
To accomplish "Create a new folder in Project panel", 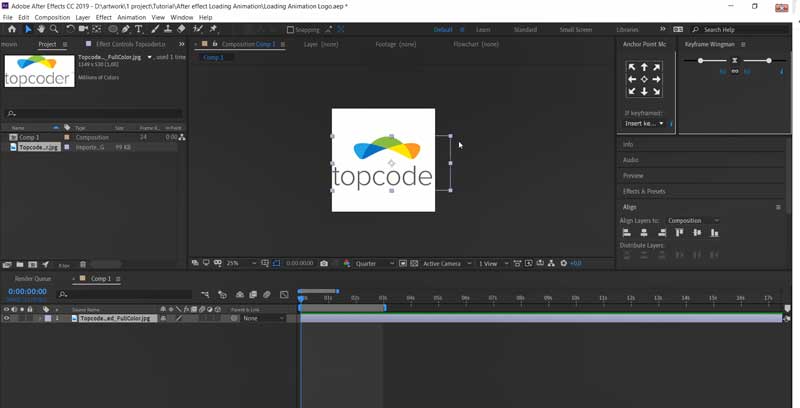I will [x=20, y=265].
